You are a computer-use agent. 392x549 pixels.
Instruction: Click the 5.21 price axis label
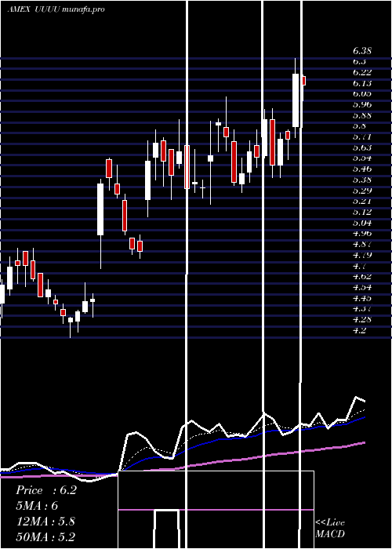362,201
